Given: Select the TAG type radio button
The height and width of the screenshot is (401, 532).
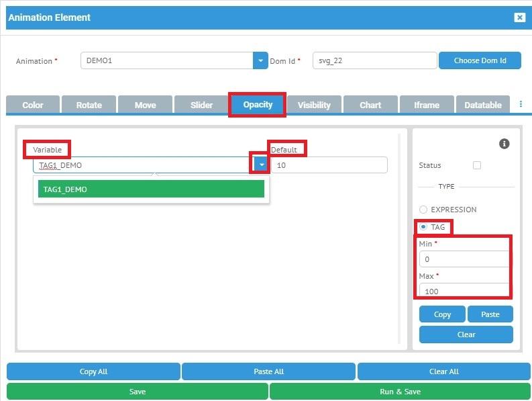Looking at the screenshot, I should 423,227.
